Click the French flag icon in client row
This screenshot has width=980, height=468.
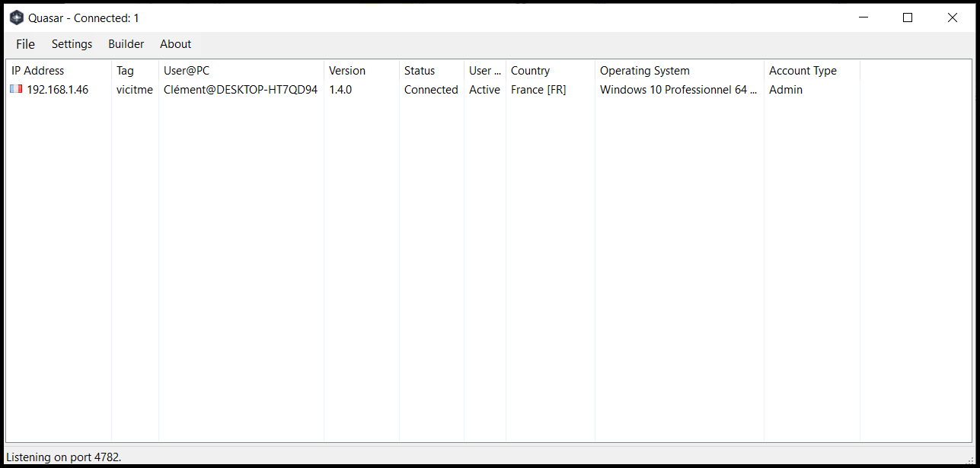pyautogui.click(x=16, y=89)
